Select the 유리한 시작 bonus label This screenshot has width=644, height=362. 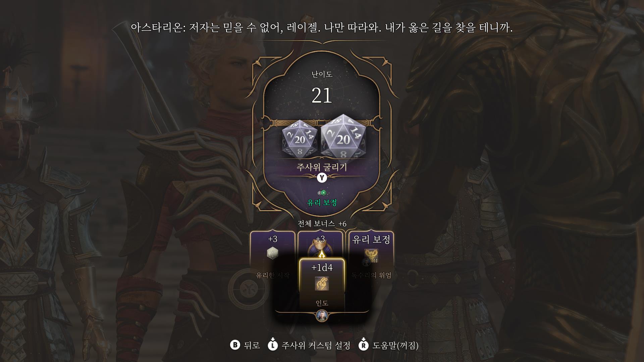272,276
